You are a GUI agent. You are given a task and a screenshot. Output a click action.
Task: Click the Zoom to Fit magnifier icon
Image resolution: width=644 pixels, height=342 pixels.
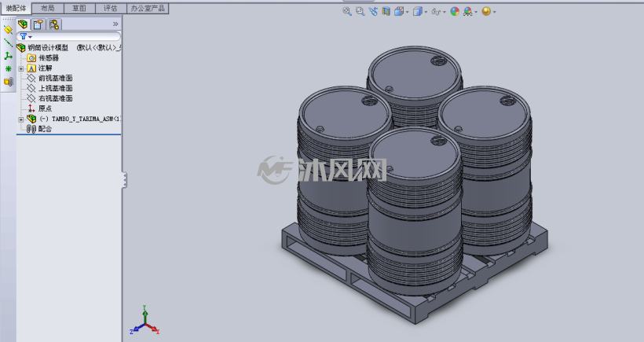[347, 12]
